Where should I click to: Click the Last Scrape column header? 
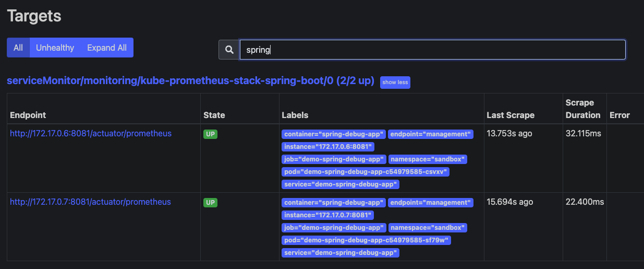click(x=510, y=115)
